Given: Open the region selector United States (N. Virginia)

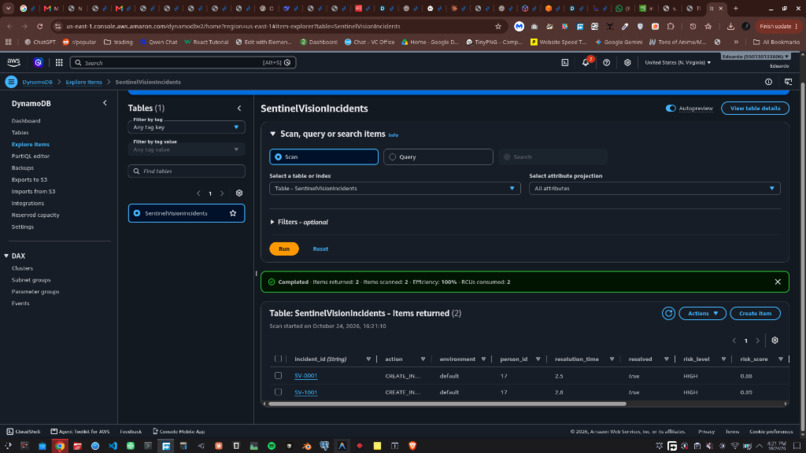Looking at the screenshot, I should point(677,62).
